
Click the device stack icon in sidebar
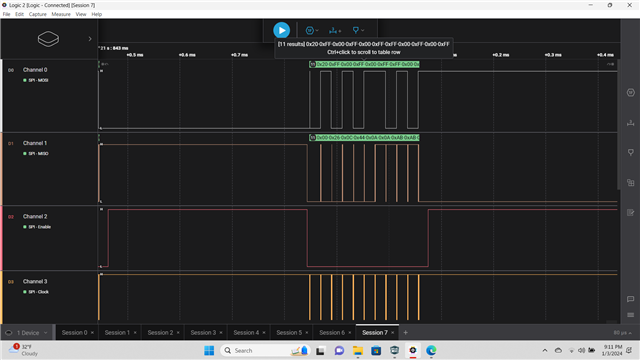pos(48,39)
